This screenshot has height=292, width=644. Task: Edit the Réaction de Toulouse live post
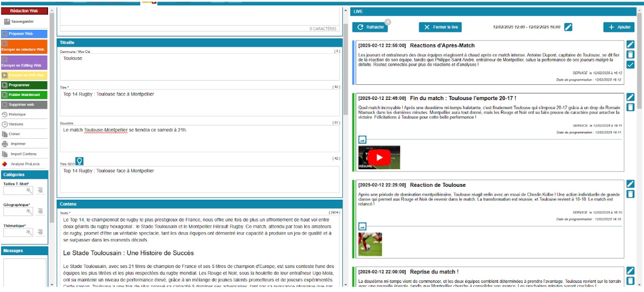(x=630, y=184)
